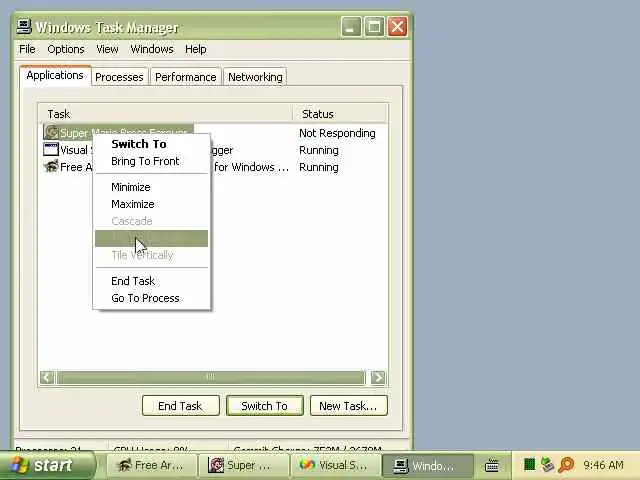Click the New Task... button
The height and width of the screenshot is (480, 640).
tap(349, 406)
